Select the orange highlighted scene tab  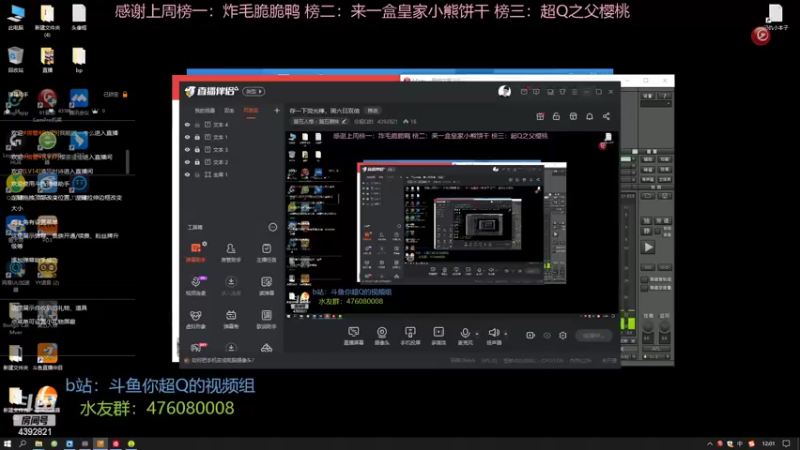pyautogui.click(x=251, y=110)
